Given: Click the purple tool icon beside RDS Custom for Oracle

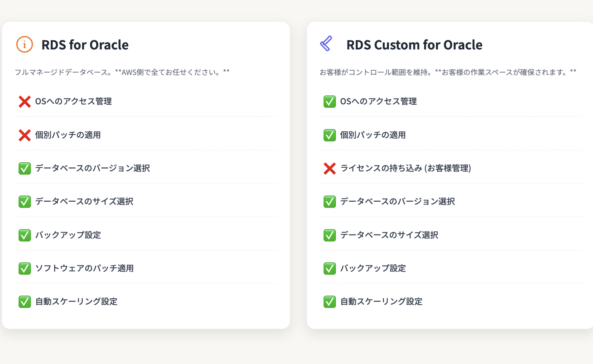Looking at the screenshot, I should (326, 44).
